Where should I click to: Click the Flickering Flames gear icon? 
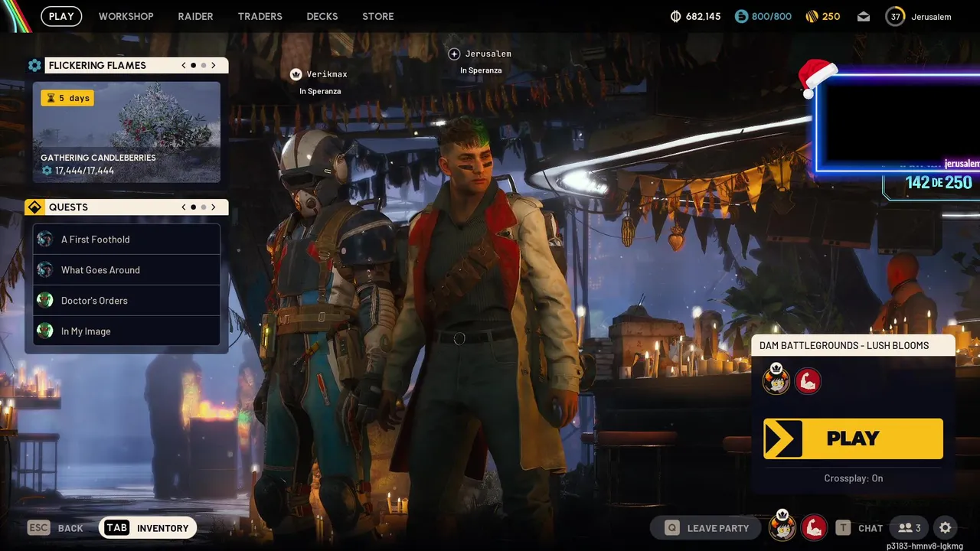[34, 65]
